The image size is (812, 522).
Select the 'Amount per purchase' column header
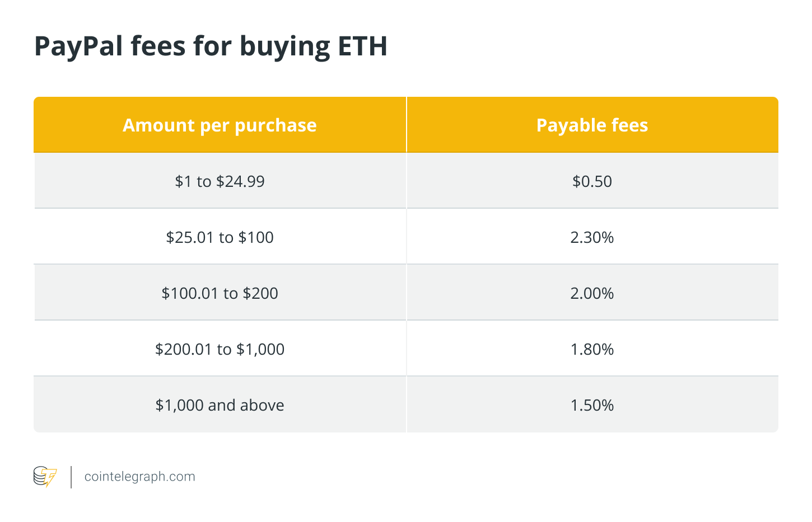tap(220, 125)
